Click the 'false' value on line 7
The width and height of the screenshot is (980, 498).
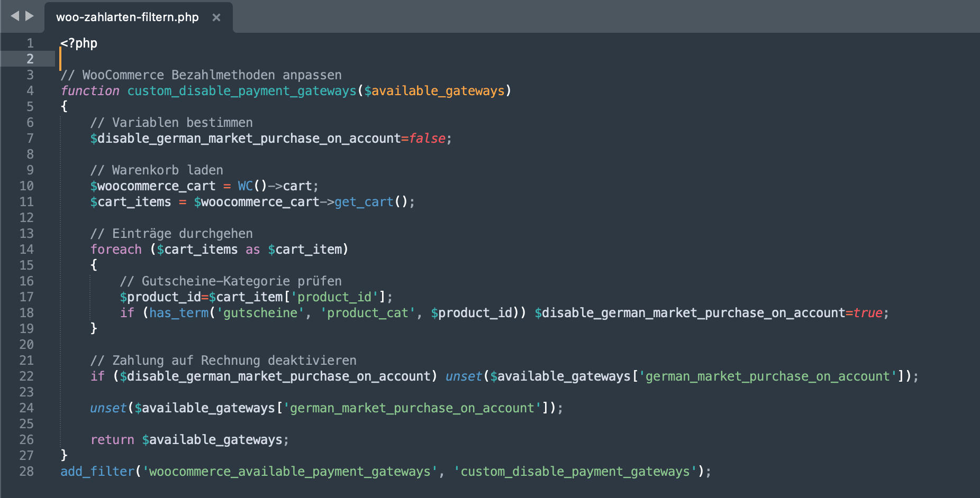pos(427,139)
